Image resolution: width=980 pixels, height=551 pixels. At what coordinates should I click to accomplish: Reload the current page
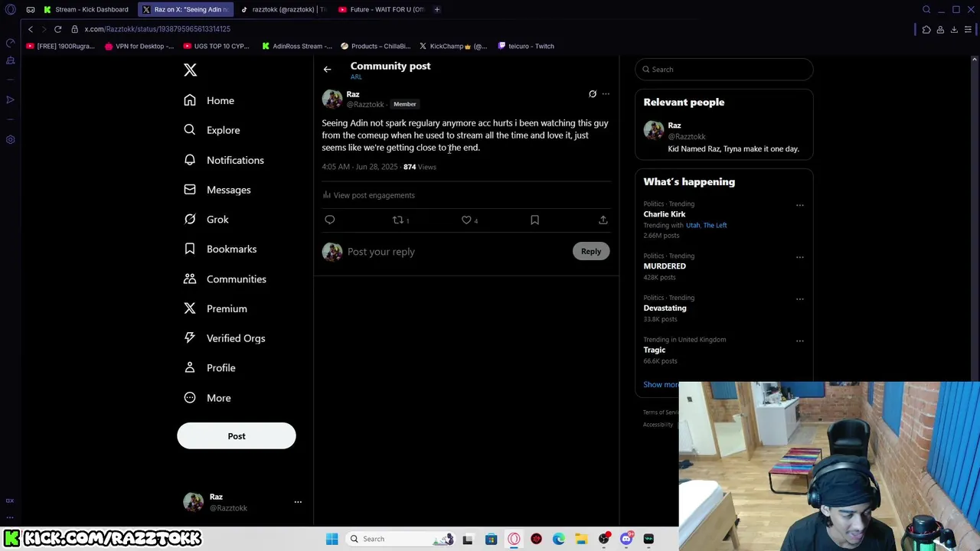(57, 29)
